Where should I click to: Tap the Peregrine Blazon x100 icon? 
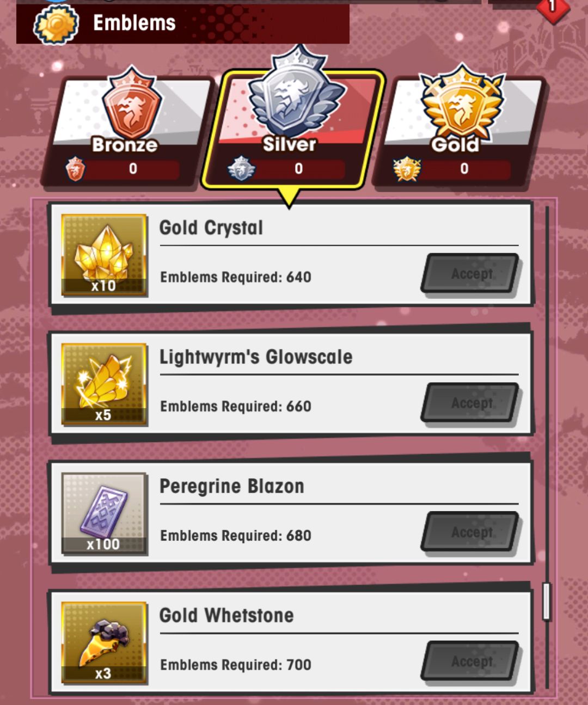point(104,513)
